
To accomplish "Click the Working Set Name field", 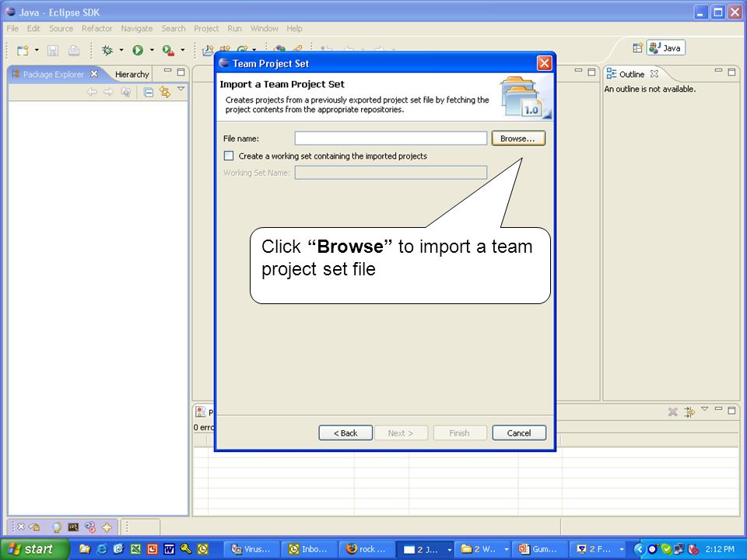I will 391,173.
